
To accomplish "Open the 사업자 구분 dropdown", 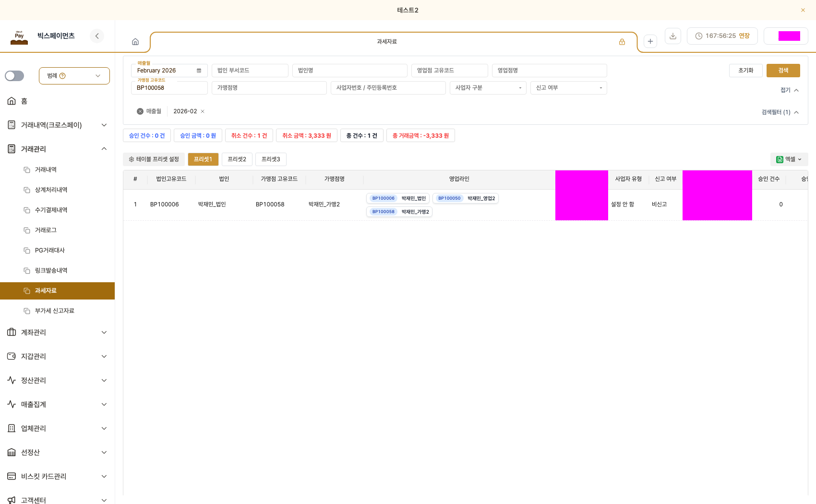I will (488, 88).
